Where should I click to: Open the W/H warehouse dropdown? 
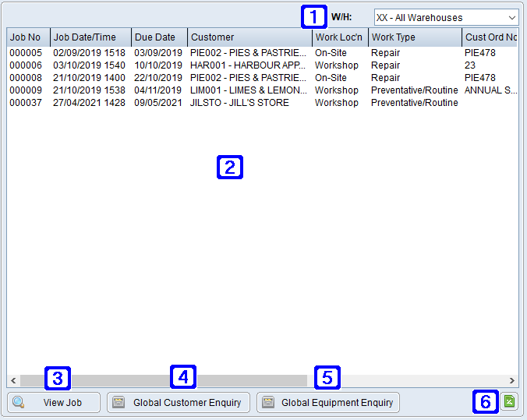click(447, 17)
